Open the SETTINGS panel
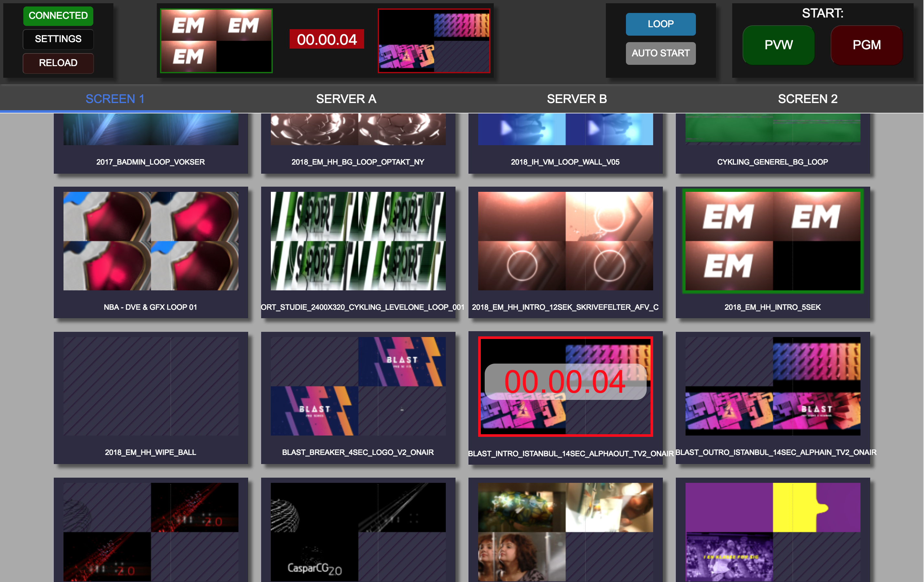 [x=58, y=39]
